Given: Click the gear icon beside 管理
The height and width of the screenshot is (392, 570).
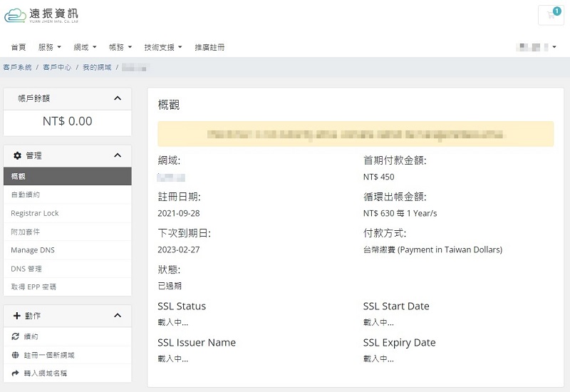Looking at the screenshot, I should [17, 155].
